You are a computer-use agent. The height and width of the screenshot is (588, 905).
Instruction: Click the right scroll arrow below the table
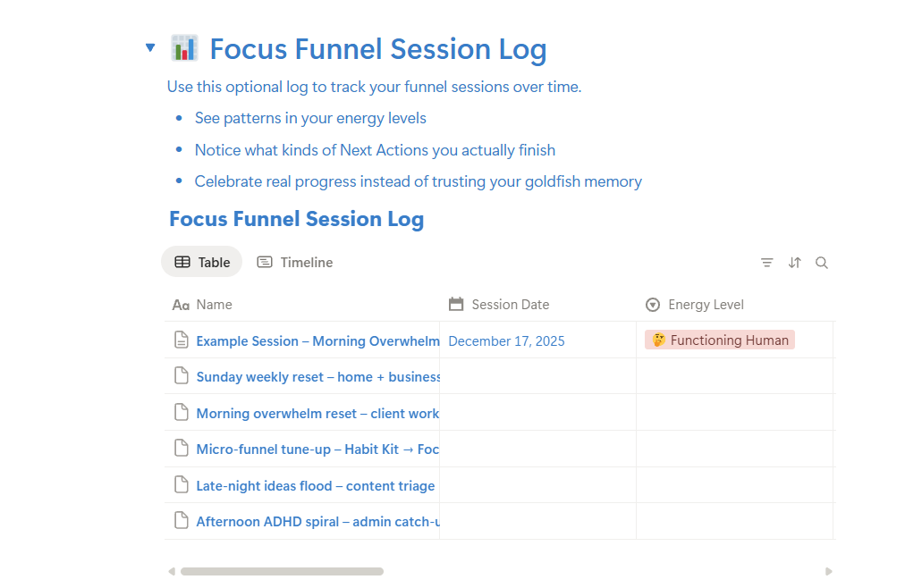(x=826, y=571)
